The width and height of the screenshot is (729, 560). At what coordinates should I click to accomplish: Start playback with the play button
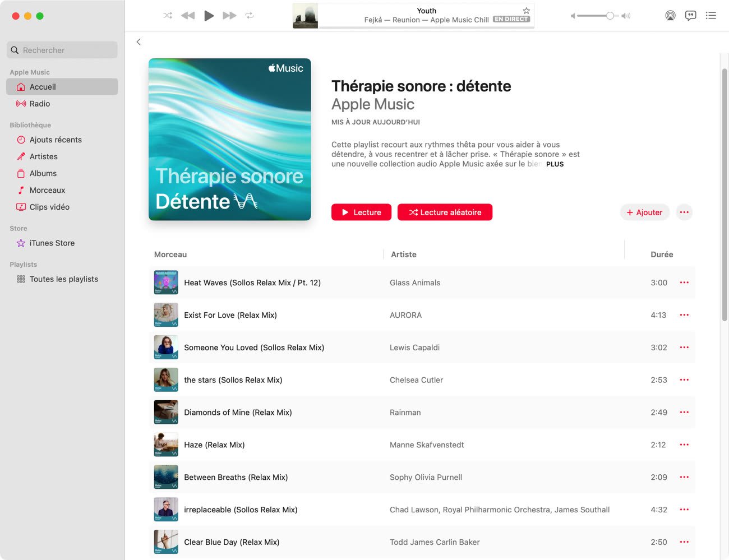click(x=209, y=16)
